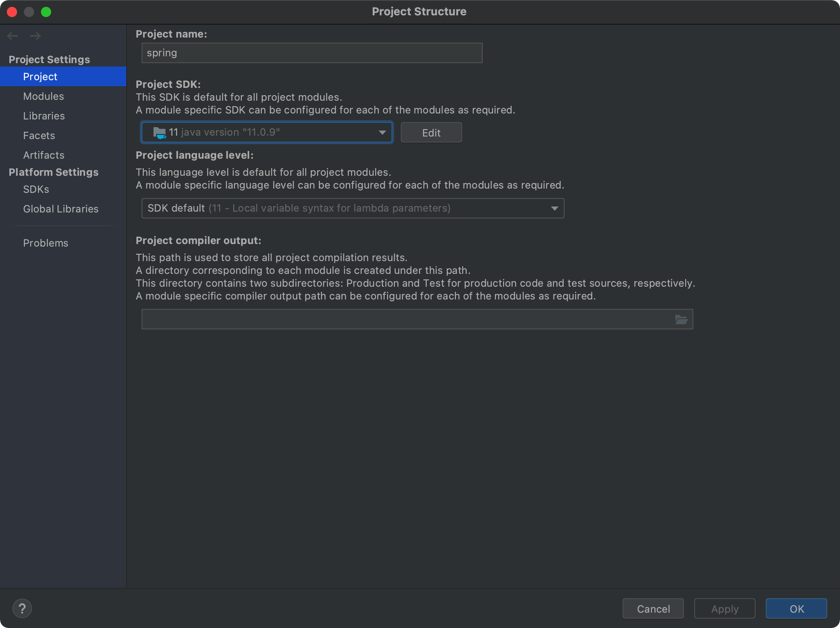
Task: Expand the Project SDK dropdown arrow
Action: tap(382, 133)
